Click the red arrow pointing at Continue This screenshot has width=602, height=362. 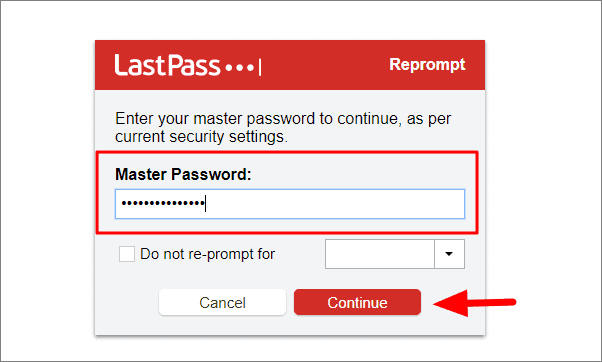(475, 303)
